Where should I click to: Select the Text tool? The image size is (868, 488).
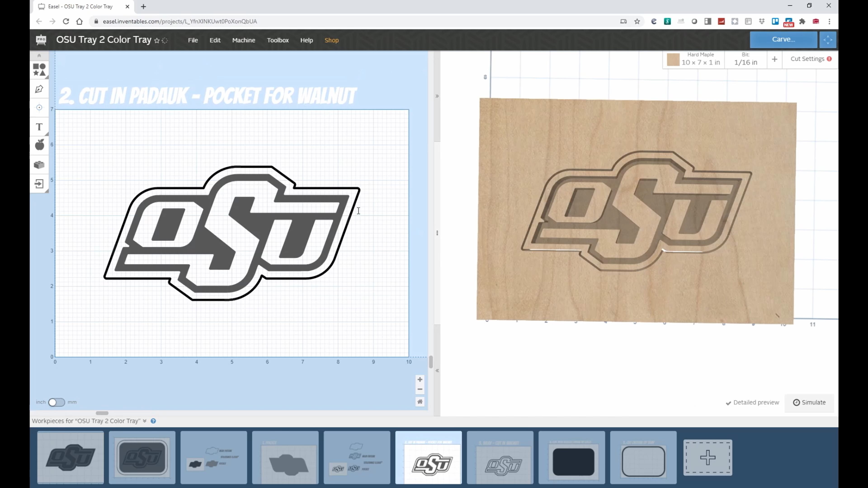tap(39, 127)
